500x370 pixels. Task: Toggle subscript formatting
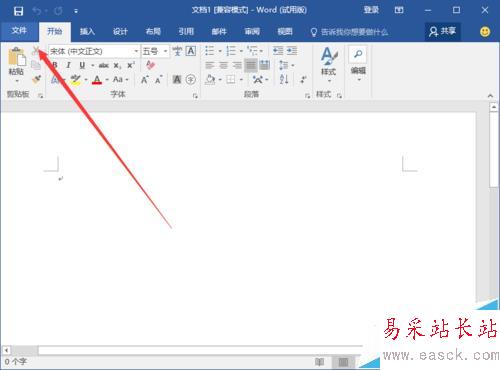point(117,66)
